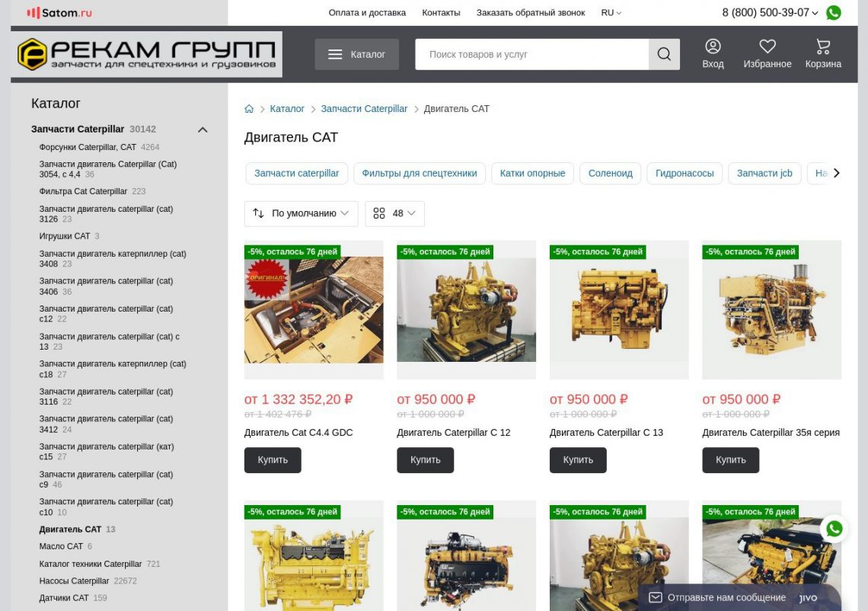
Task: Click the right arrow on the category chips
Action: pyautogui.click(x=836, y=173)
